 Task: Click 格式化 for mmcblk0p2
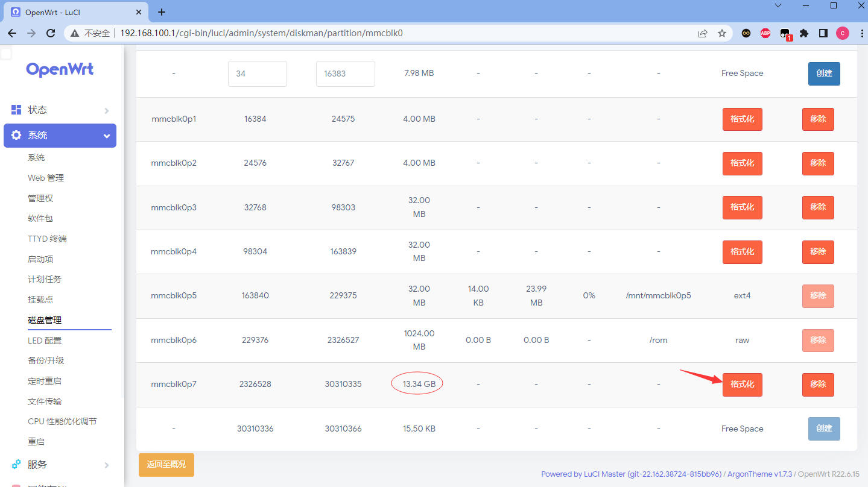(x=743, y=163)
